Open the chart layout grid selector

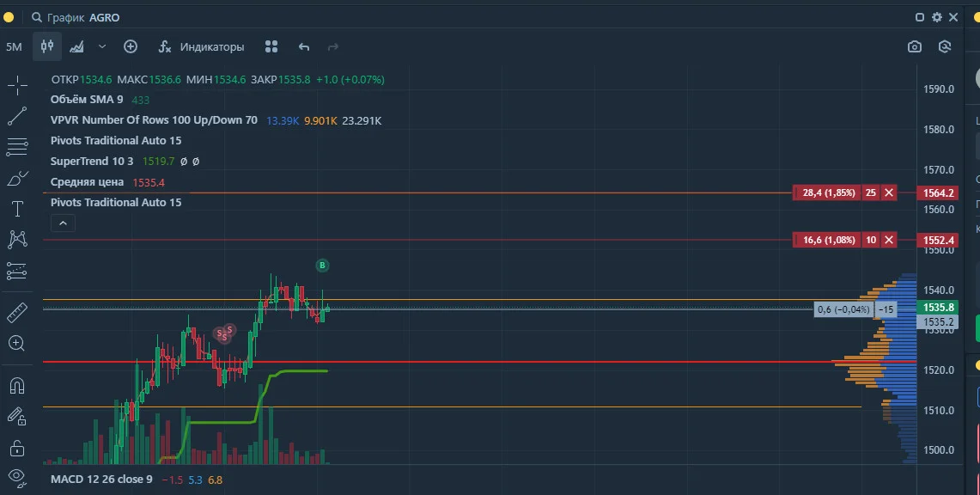pos(271,47)
